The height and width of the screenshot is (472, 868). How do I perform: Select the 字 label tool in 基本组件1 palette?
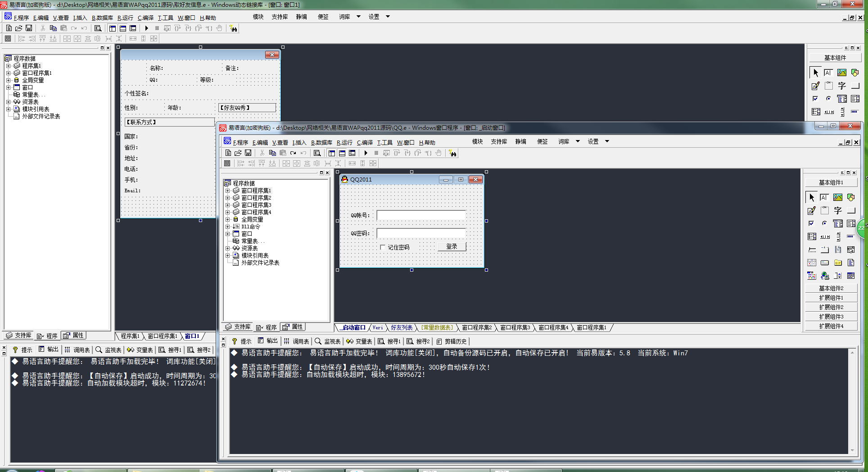click(x=837, y=210)
